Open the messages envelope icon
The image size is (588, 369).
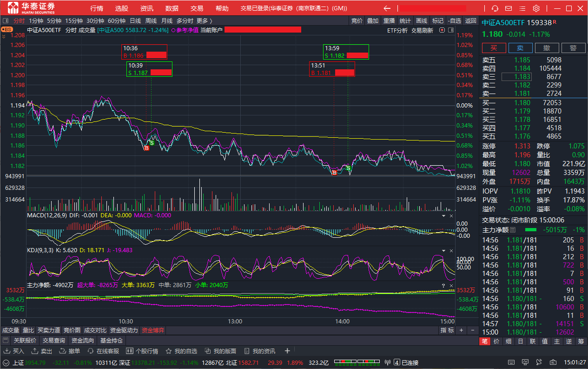point(509,8)
